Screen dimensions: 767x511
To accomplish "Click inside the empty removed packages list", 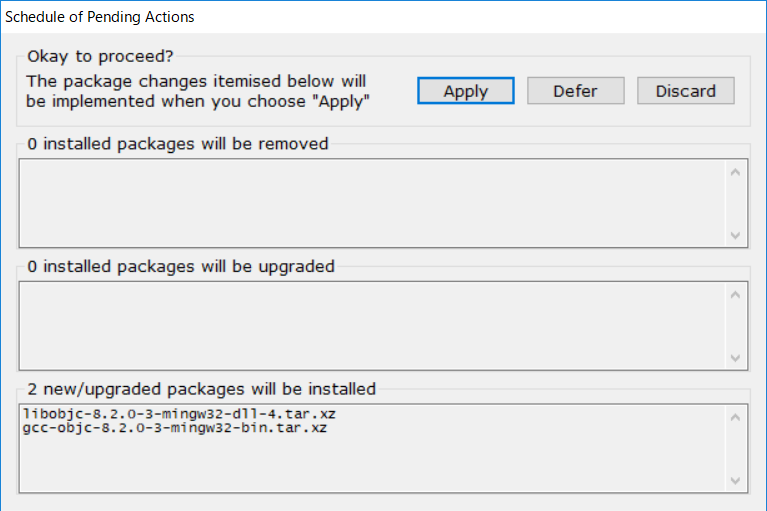I will point(370,203).
